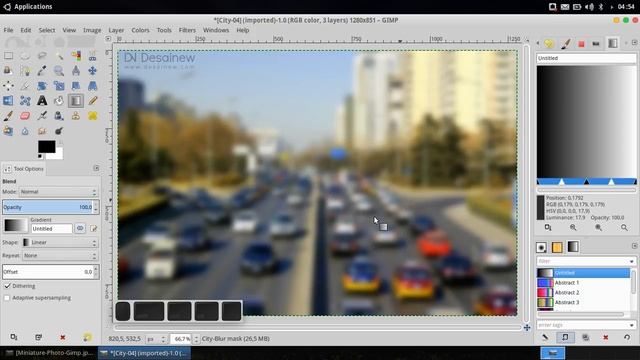Open the px unit selector in status bar
Image resolution: width=640 pixels, height=360 pixels.
(156, 339)
